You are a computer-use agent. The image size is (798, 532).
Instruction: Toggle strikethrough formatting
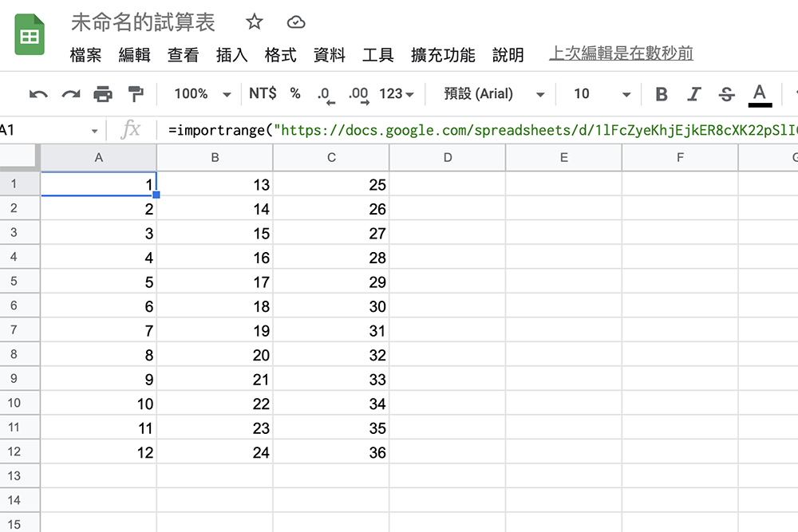point(726,93)
